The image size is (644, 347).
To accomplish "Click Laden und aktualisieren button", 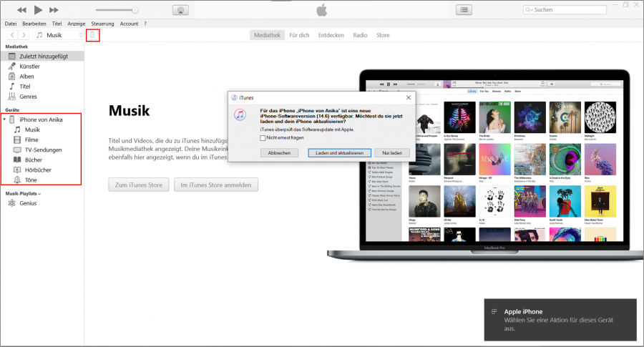I will point(340,153).
